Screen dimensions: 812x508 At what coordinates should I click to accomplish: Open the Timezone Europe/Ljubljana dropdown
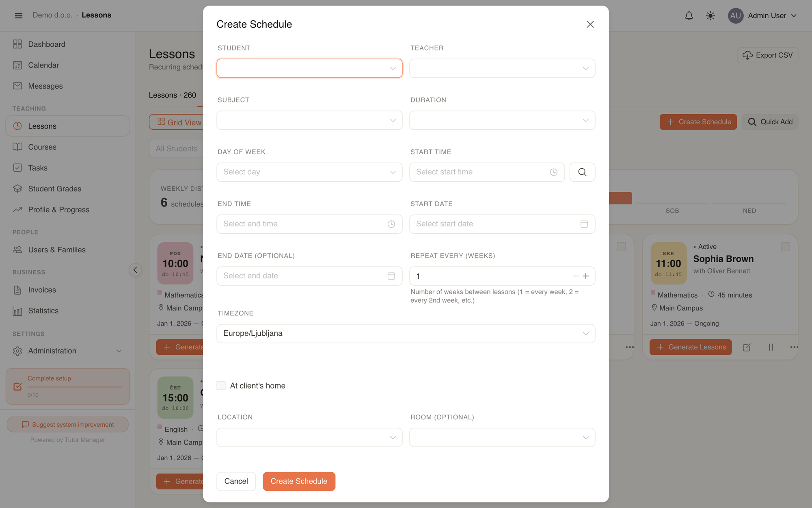click(x=406, y=334)
